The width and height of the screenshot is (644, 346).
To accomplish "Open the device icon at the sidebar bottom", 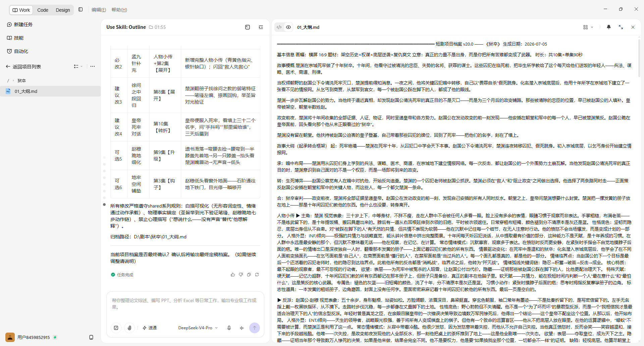I will 91,337.
